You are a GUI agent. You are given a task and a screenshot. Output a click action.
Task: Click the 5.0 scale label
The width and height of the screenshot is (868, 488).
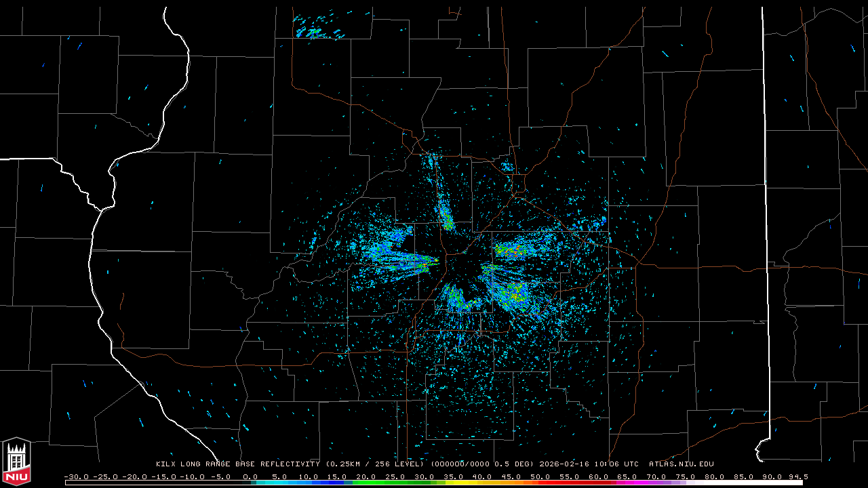279,476
